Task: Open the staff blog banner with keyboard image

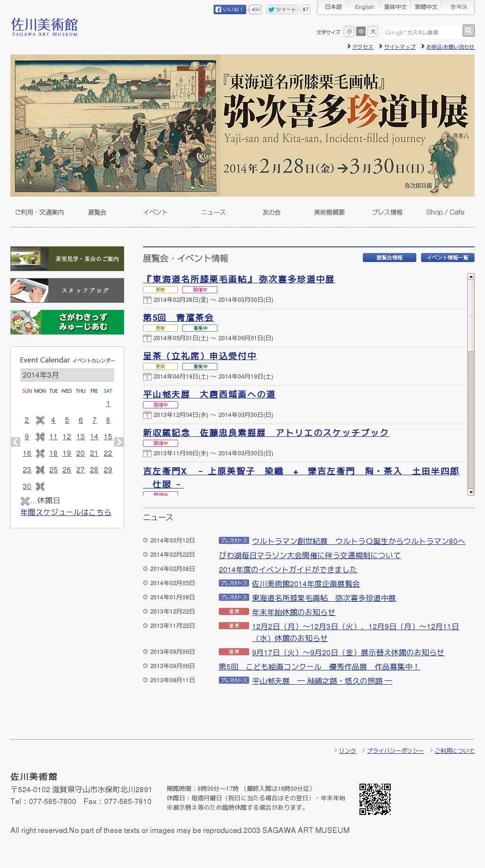Action: click(x=67, y=290)
